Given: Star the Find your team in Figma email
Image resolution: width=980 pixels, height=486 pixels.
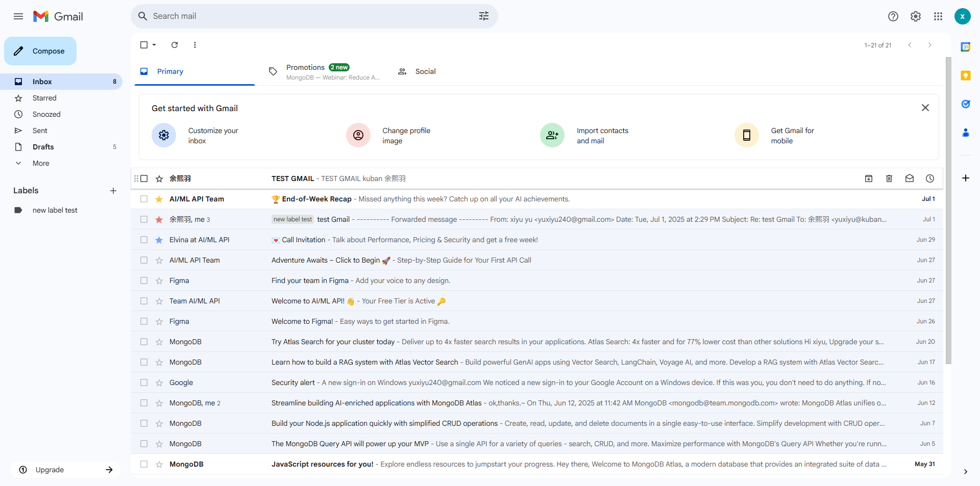Looking at the screenshot, I should click(x=159, y=280).
